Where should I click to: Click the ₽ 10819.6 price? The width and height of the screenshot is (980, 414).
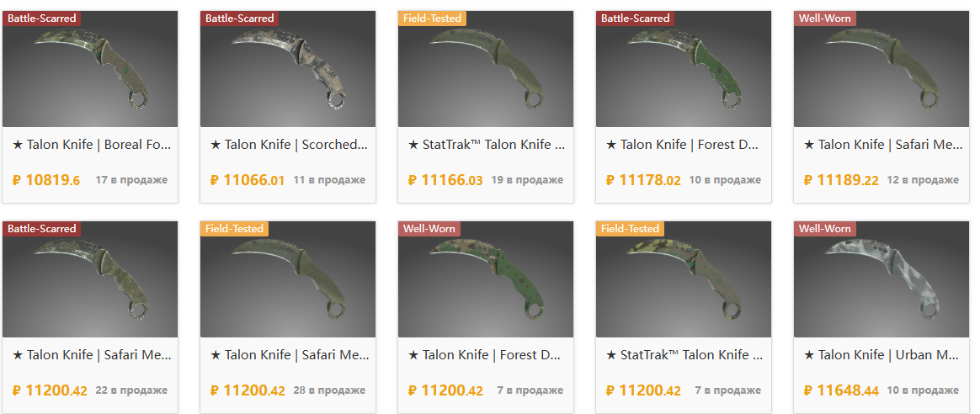click(x=46, y=180)
